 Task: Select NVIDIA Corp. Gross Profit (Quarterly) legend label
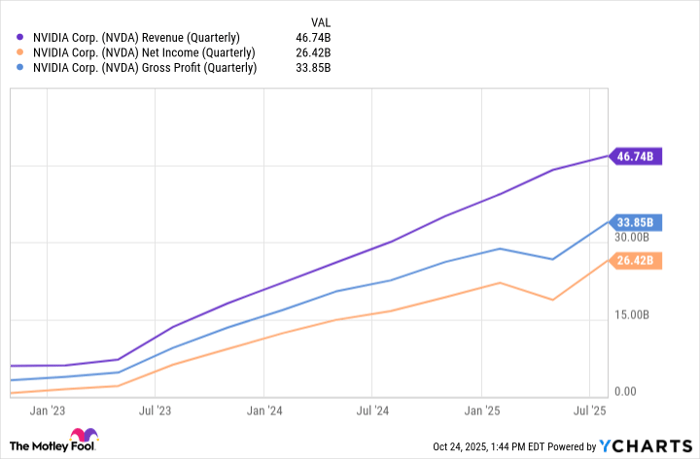(x=145, y=68)
